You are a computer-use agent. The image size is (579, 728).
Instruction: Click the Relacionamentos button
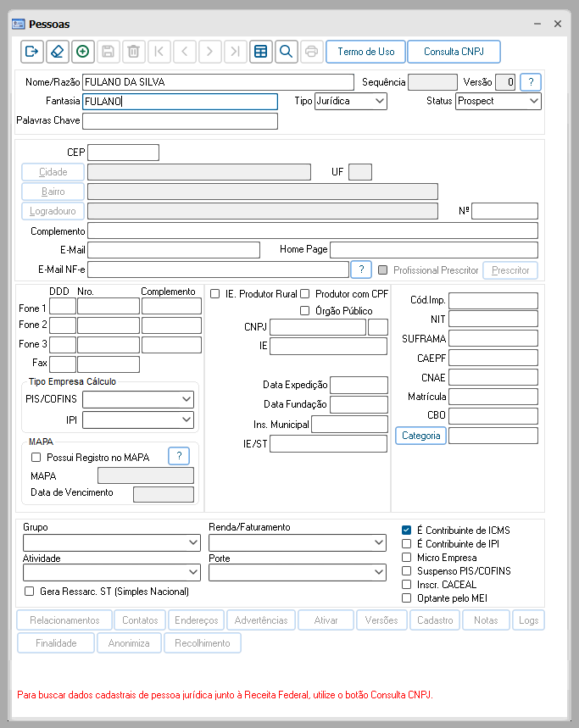tap(64, 620)
